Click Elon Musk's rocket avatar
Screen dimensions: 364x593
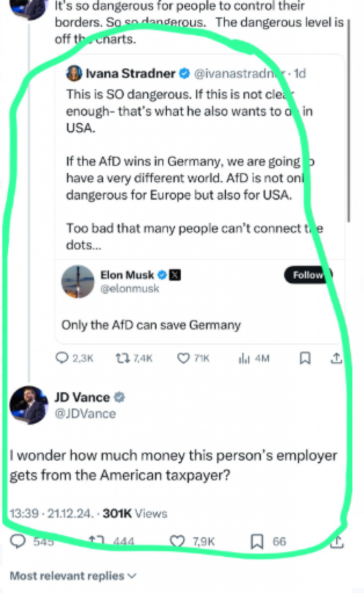pyautogui.click(x=78, y=281)
